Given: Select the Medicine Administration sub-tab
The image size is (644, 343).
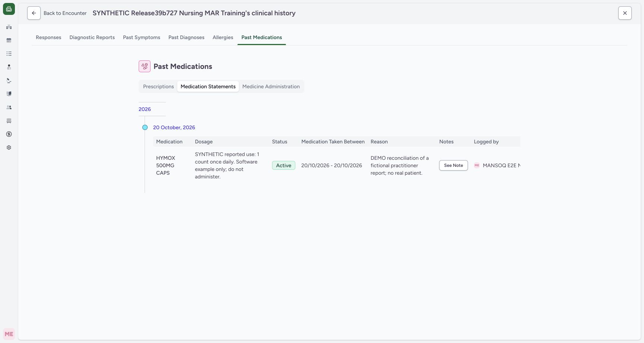Looking at the screenshot, I should coord(271,86).
